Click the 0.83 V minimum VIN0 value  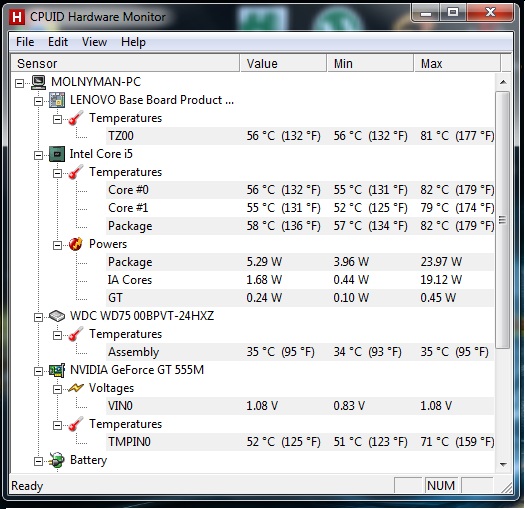tap(349, 406)
